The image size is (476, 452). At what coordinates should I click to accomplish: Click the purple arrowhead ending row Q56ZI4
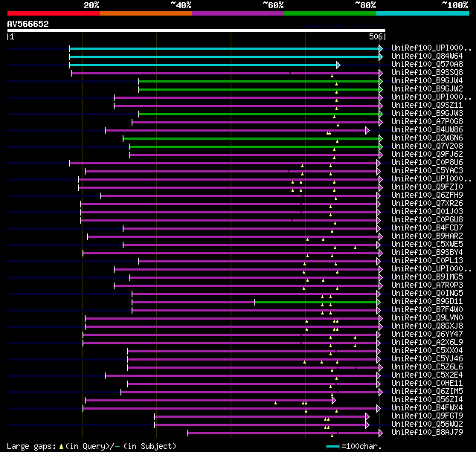tap(334, 401)
